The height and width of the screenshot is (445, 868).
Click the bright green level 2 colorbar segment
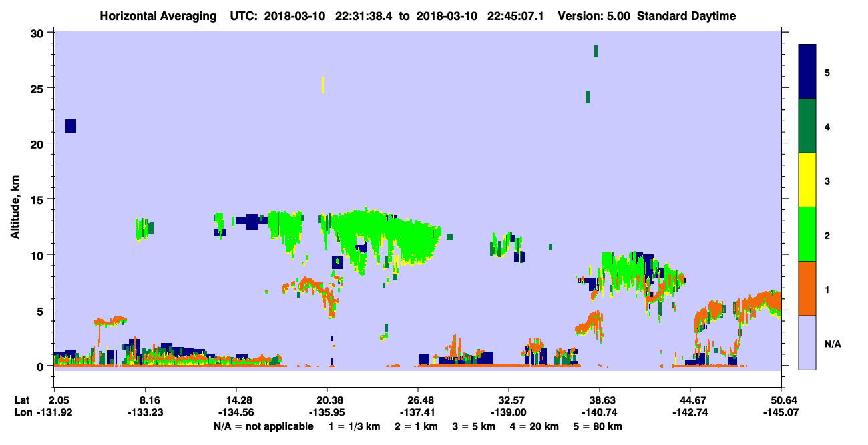807,234
